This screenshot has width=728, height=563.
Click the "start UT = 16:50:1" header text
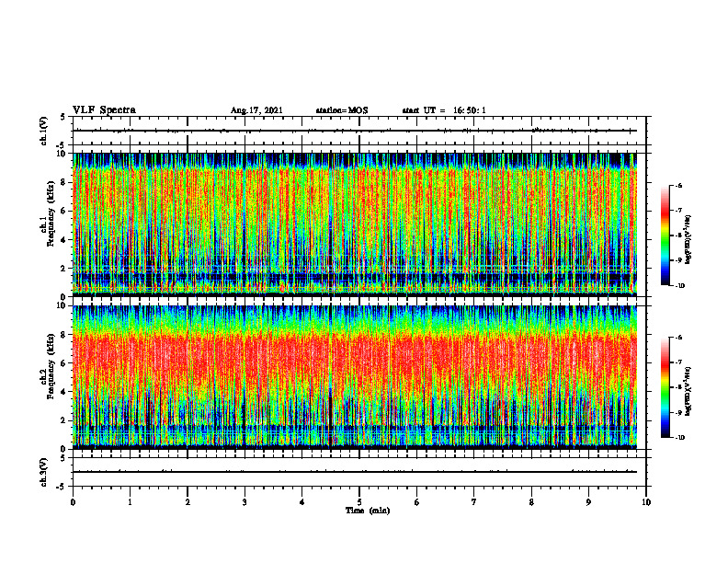click(444, 110)
